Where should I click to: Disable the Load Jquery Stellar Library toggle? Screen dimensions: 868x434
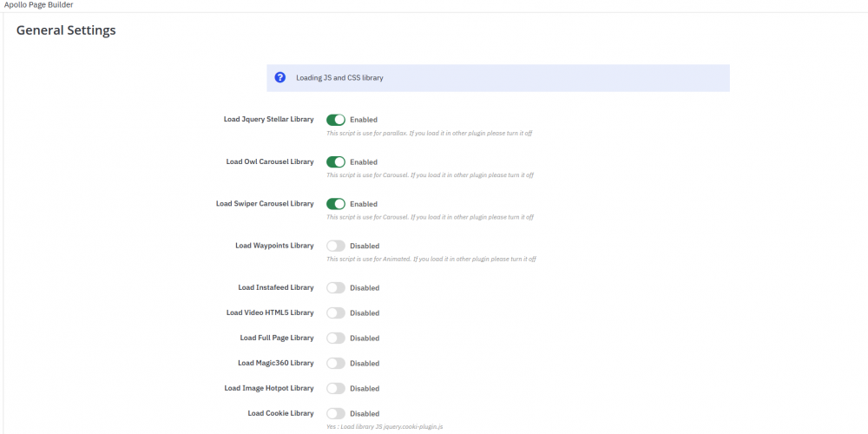click(335, 120)
